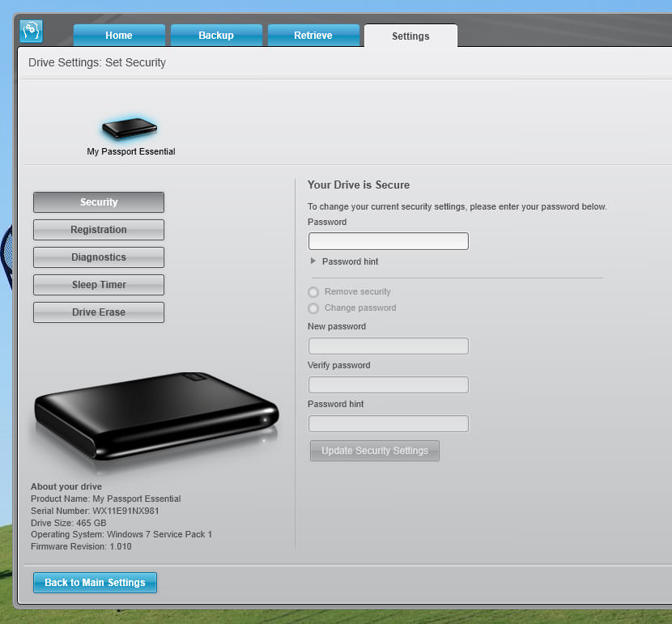Click the WD SmartWare logo icon
672x624 pixels.
31,32
